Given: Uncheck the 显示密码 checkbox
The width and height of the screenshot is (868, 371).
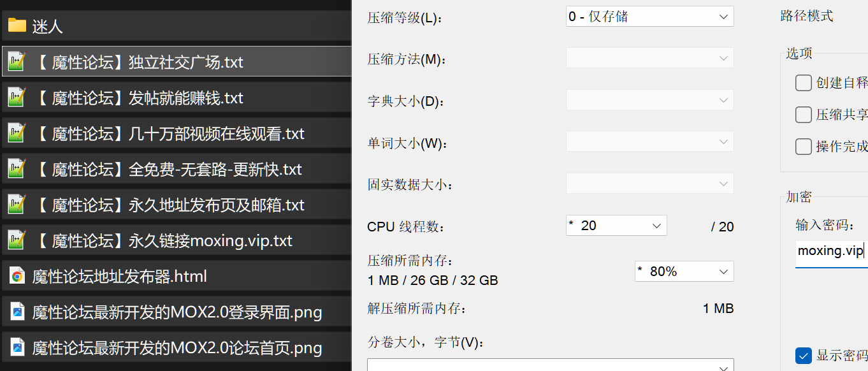Looking at the screenshot, I should (x=804, y=356).
